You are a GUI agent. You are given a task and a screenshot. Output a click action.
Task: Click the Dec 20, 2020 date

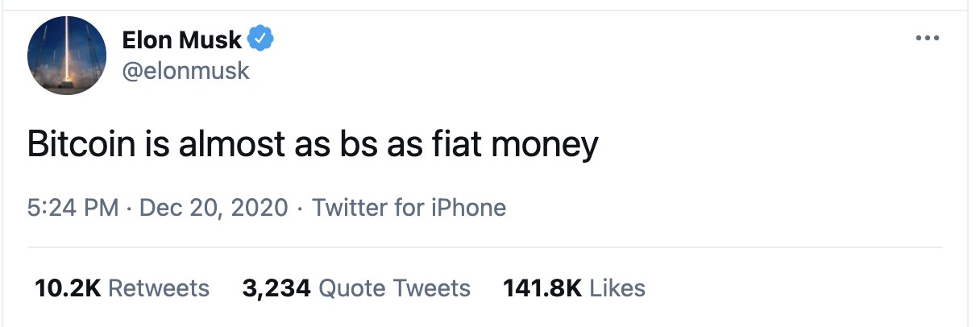[214, 208]
